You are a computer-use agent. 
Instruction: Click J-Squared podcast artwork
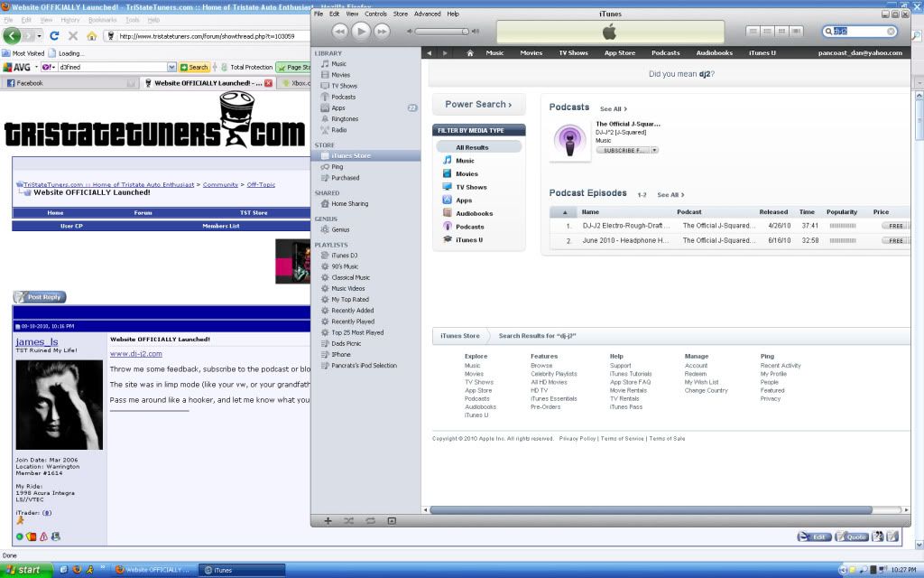tap(569, 137)
